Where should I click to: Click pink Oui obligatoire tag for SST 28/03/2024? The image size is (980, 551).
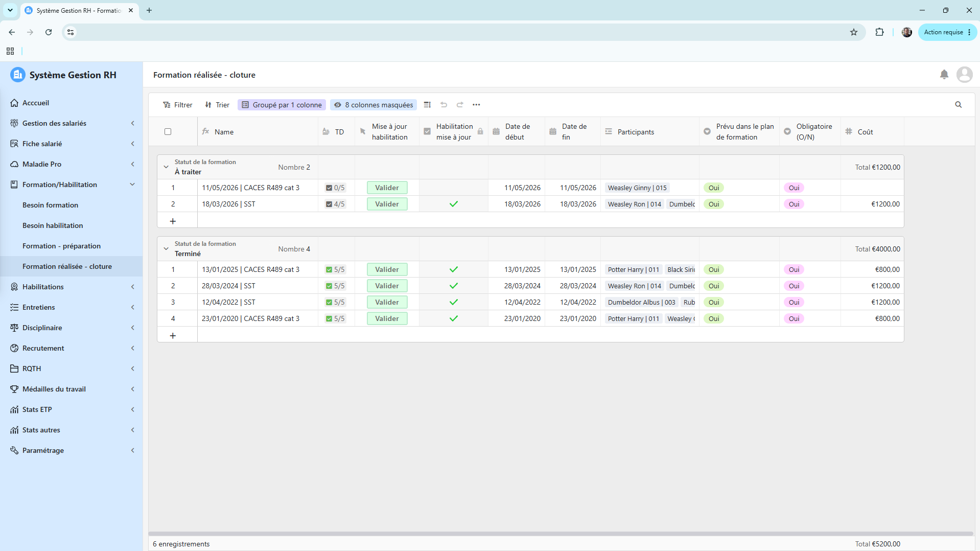tap(794, 286)
